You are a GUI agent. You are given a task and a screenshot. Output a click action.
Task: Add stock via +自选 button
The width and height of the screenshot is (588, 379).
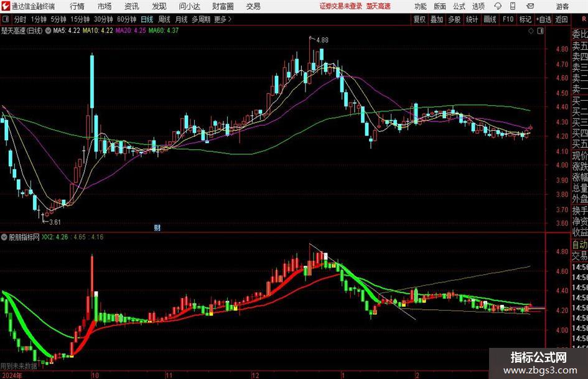(x=544, y=19)
